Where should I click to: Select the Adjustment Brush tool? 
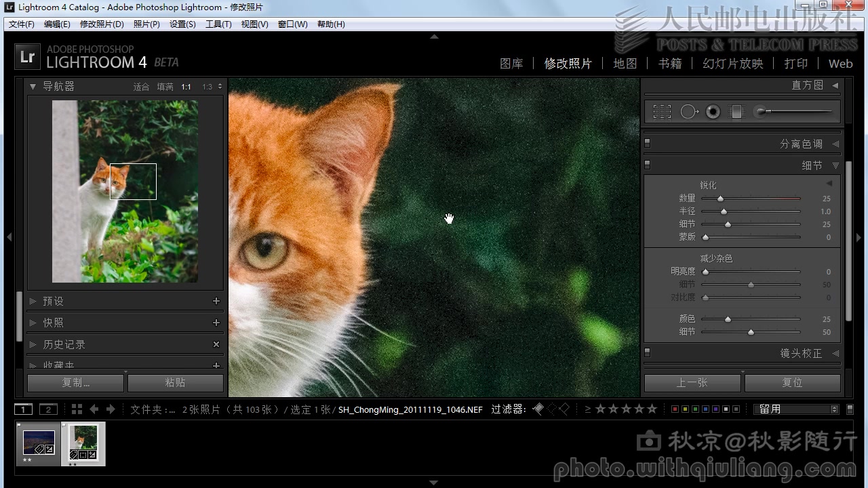pyautogui.click(x=793, y=112)
